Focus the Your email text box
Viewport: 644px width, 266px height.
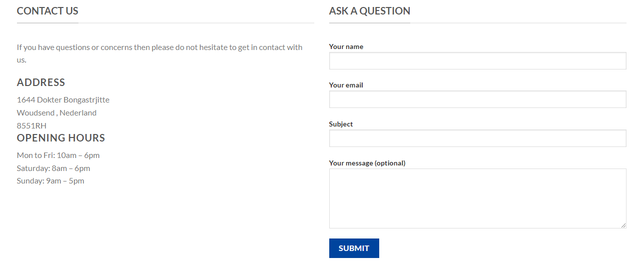click(x=477, y=99)
